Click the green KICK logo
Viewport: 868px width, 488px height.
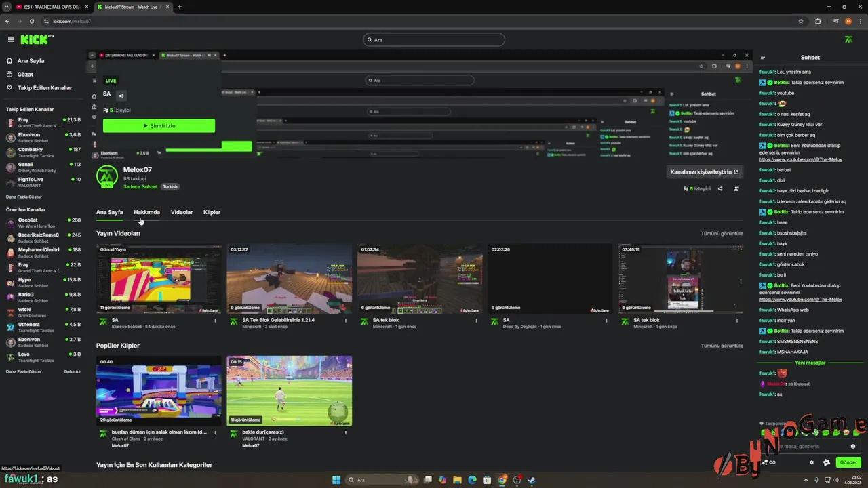point(34,40)
